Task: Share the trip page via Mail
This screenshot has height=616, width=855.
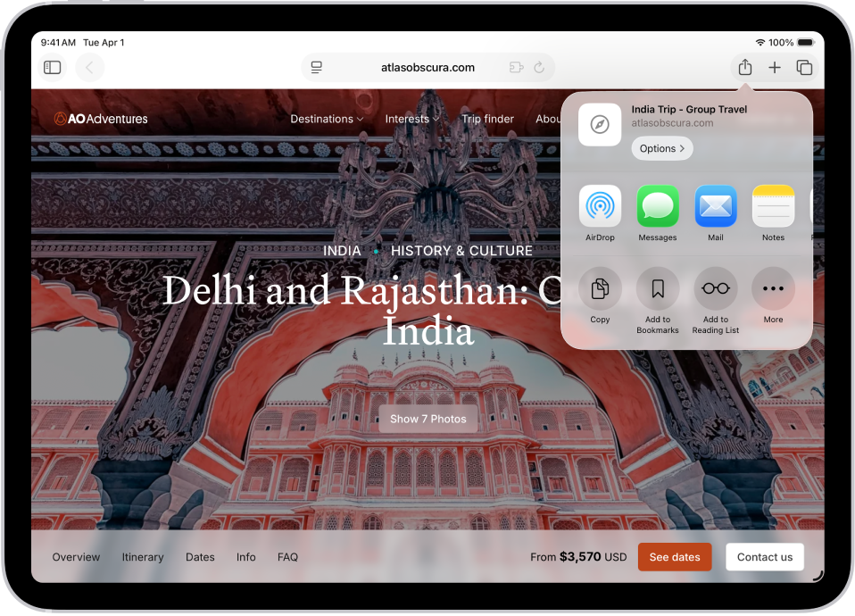Action: [715, 207]
